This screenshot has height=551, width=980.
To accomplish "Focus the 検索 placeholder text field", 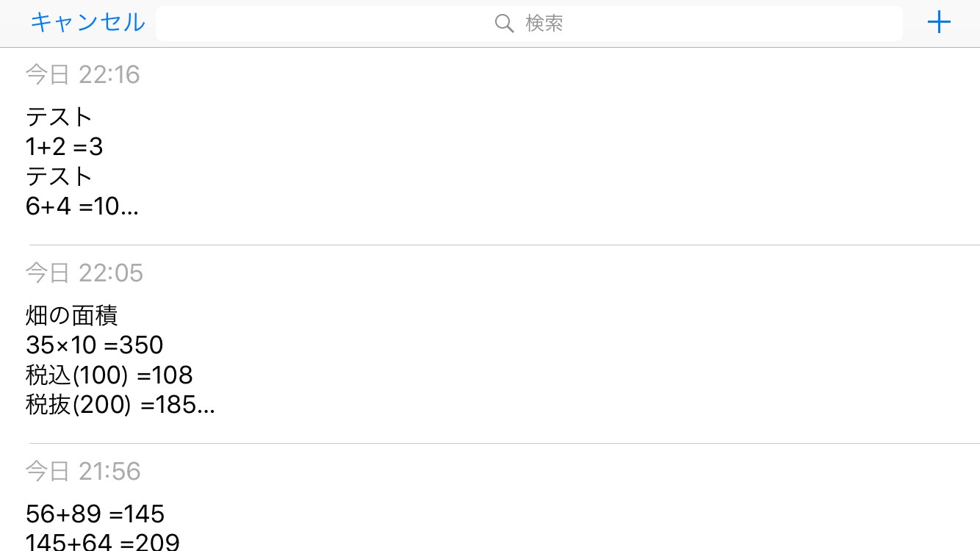I will point(544,24).
